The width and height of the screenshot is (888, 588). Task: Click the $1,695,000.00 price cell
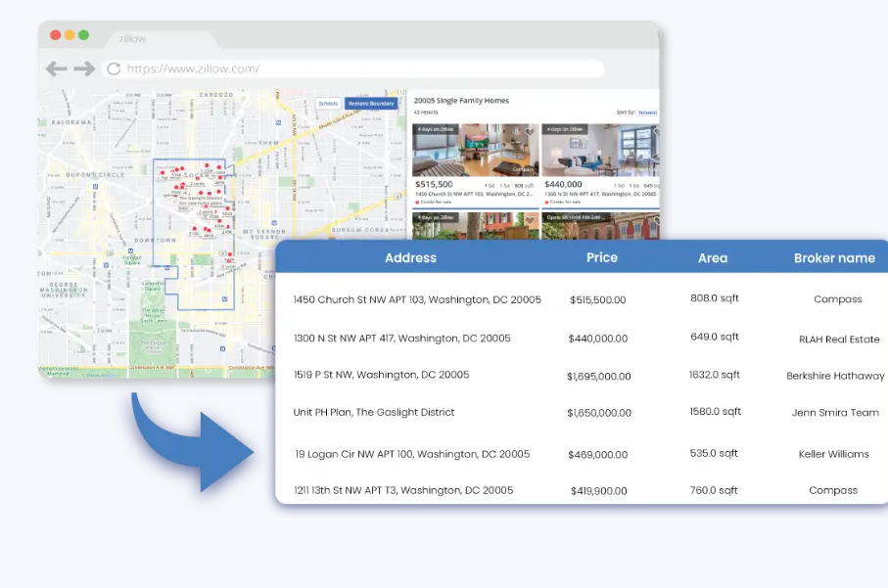click(x=598, y=377)
